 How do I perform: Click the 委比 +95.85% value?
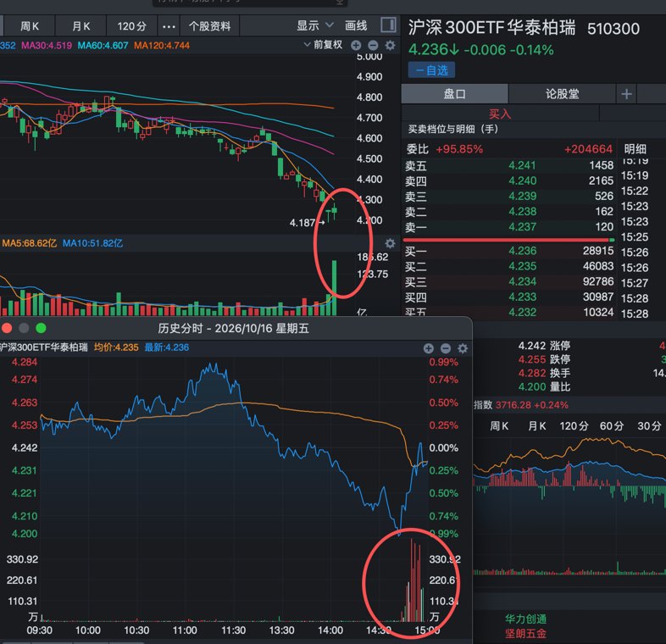pyautogui.click(x=459, y=149)
